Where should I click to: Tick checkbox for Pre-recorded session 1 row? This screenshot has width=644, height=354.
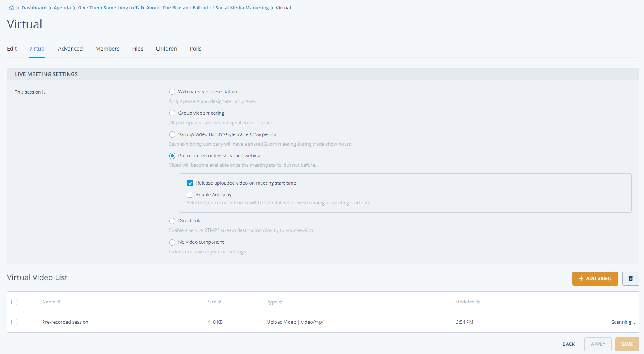(x=14, y=322)
